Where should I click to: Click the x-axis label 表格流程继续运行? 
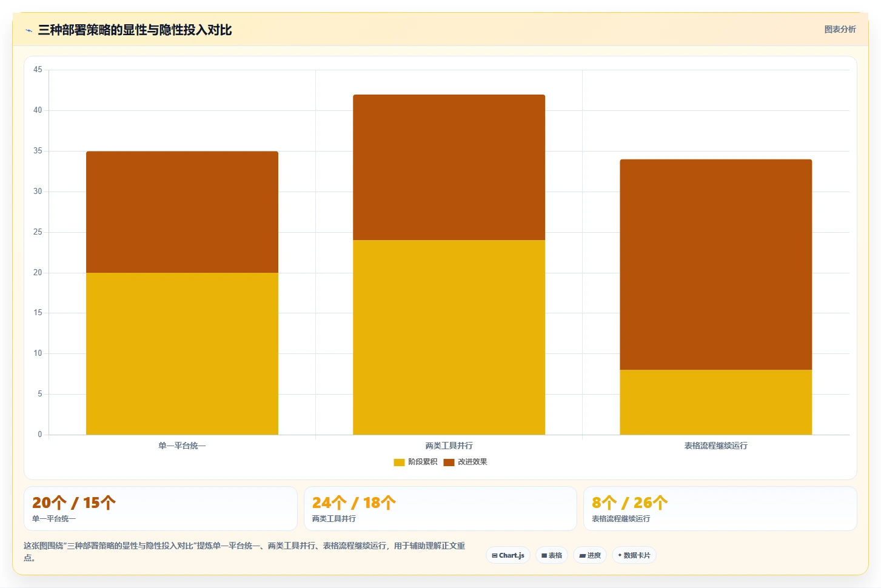[x=715, y=446]
